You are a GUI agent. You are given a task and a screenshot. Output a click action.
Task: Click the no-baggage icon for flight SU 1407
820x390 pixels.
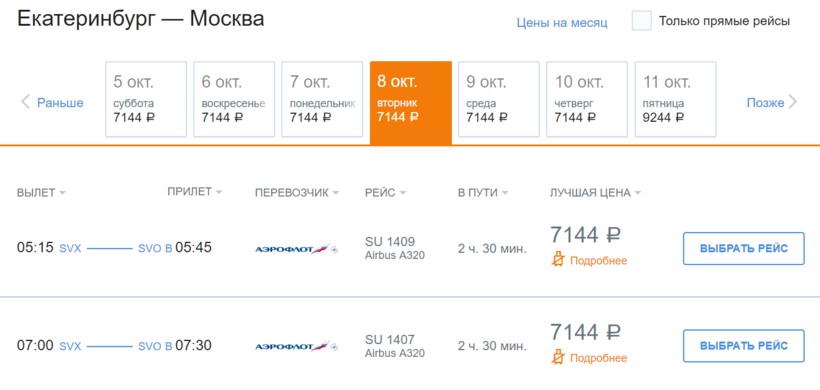[x=558, y=357]
